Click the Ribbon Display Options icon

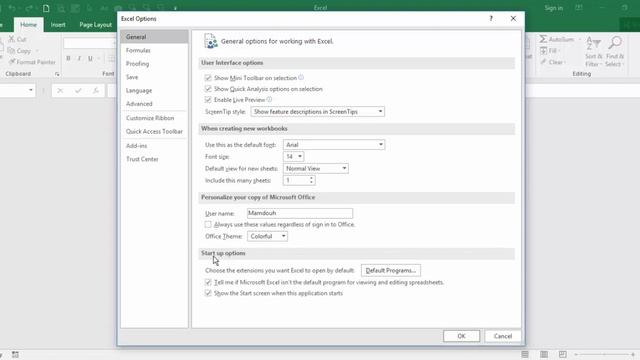(579, 8)
